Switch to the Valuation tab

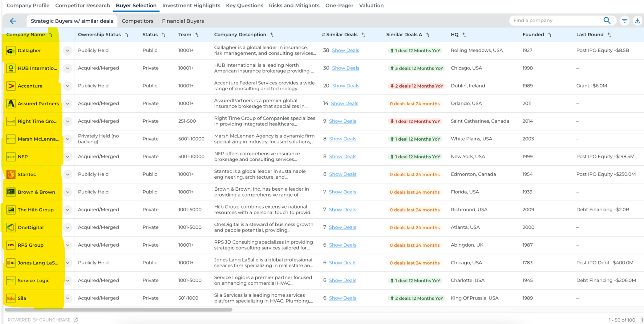point(371,5)
